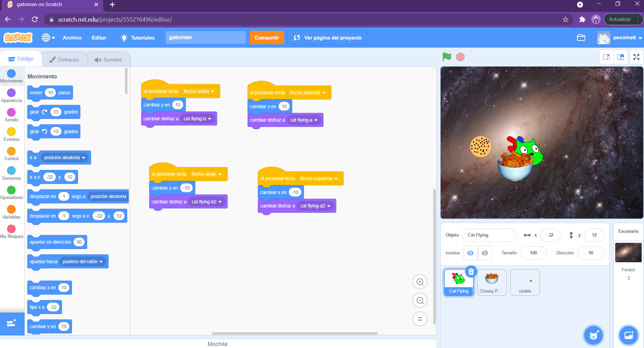Select the Cheesy Puffs sprite thumbnail
644x348 pixels.
click(492, 282)
